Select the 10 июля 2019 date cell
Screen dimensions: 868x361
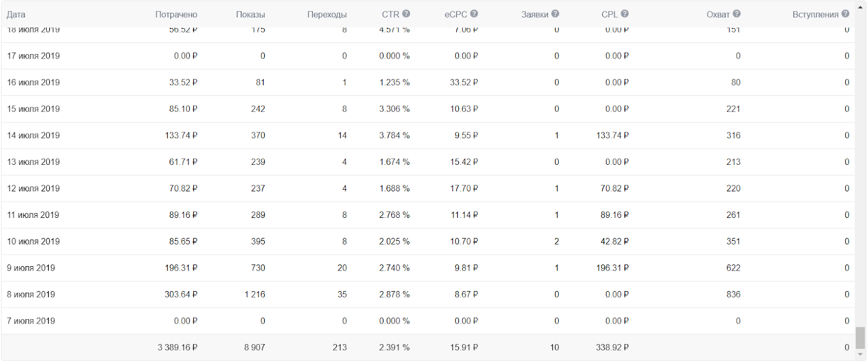[34, 241]
